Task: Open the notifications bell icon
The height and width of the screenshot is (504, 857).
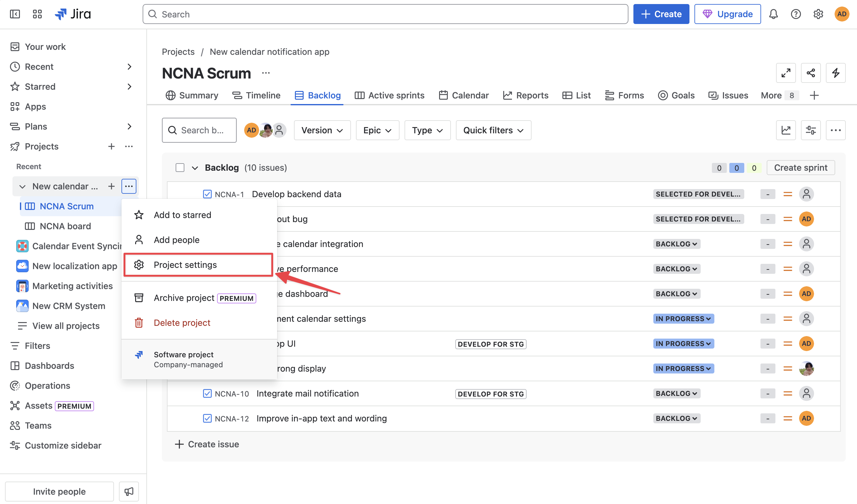Action: pyautogui.click(x=773, y=14)
